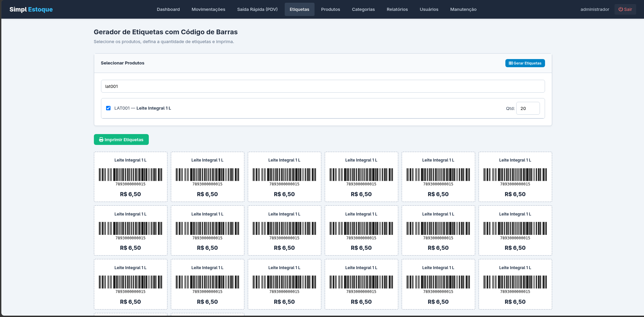
Task: Go to Manutenção
Action: (x=463, y=10)
